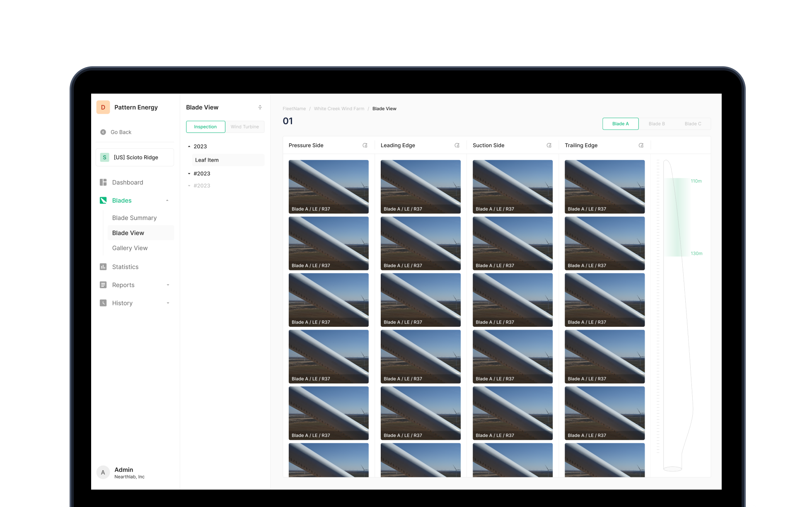Open Gallery View submenu item

coord(130,248)
